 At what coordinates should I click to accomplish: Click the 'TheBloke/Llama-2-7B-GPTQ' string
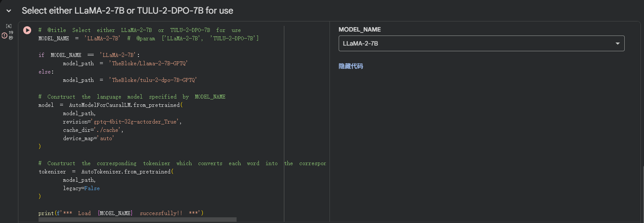click(x=149, y=64)
